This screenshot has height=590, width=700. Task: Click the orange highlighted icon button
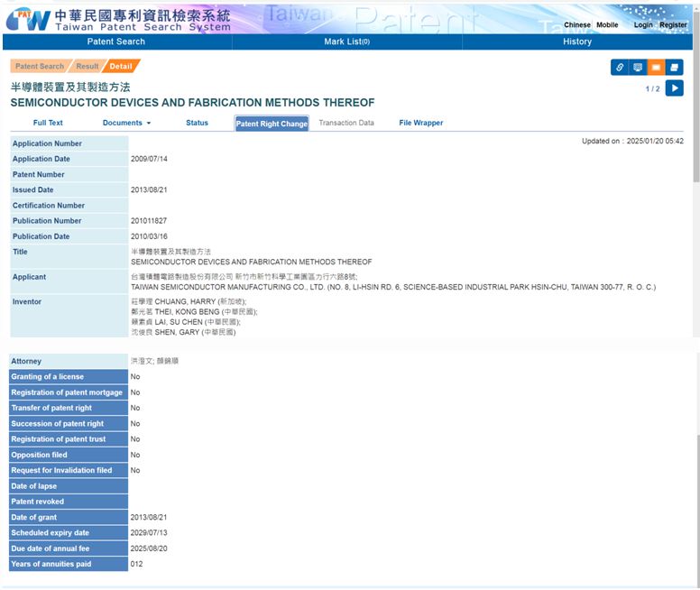pos(656,67)
